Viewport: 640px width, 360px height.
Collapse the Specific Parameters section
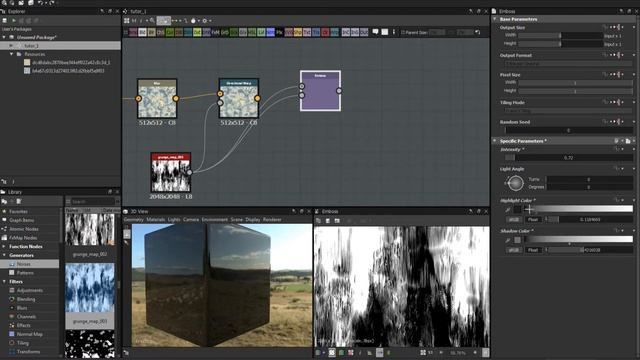[x=495, y=141]
